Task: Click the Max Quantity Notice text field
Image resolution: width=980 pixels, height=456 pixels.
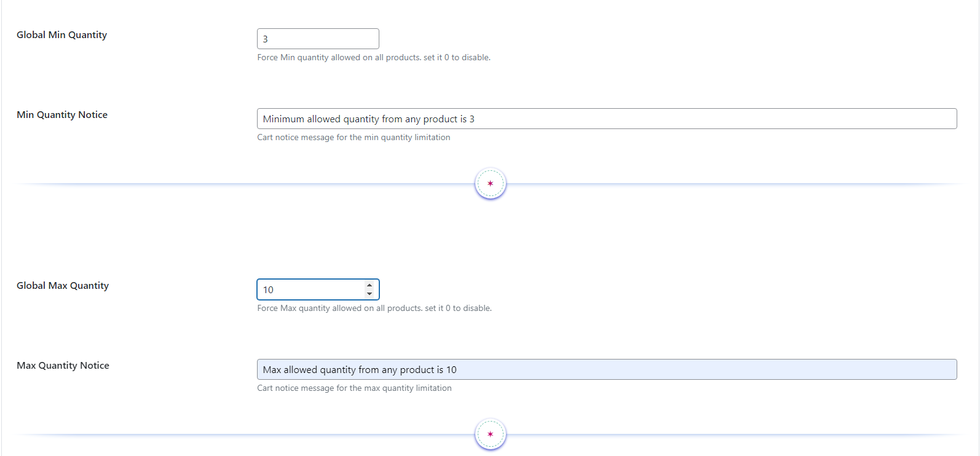Action: (x=606, y=369)
